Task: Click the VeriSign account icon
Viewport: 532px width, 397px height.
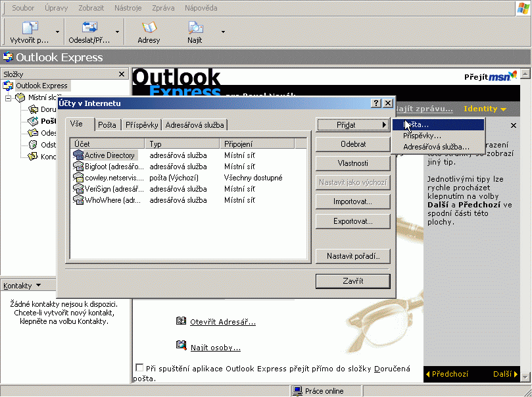Action: coord(78,189)
